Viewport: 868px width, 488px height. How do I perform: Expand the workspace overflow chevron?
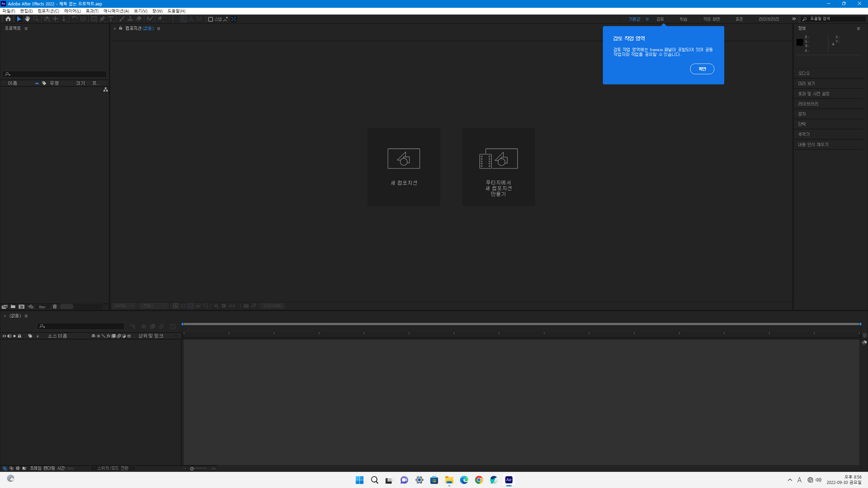coord(794,19)
